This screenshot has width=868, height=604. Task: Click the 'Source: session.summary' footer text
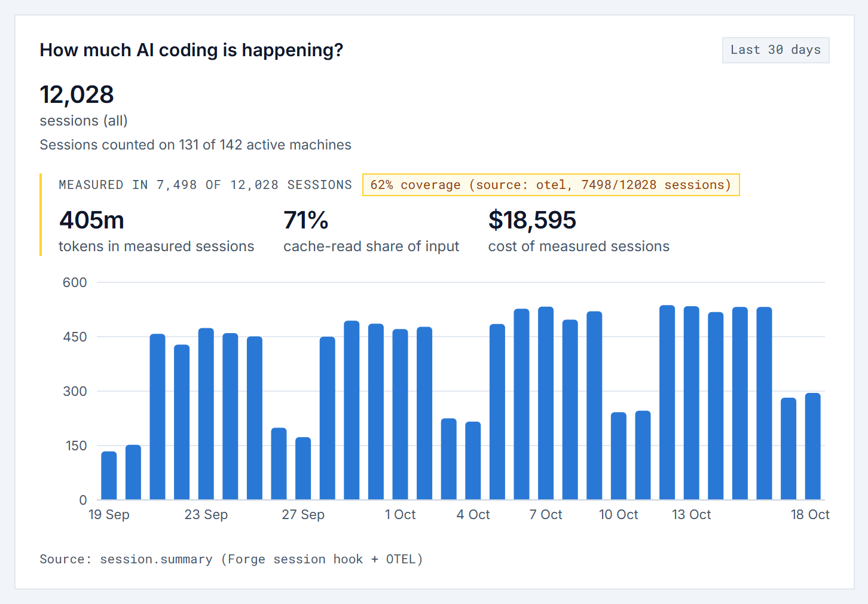click(x=231, y=559)
